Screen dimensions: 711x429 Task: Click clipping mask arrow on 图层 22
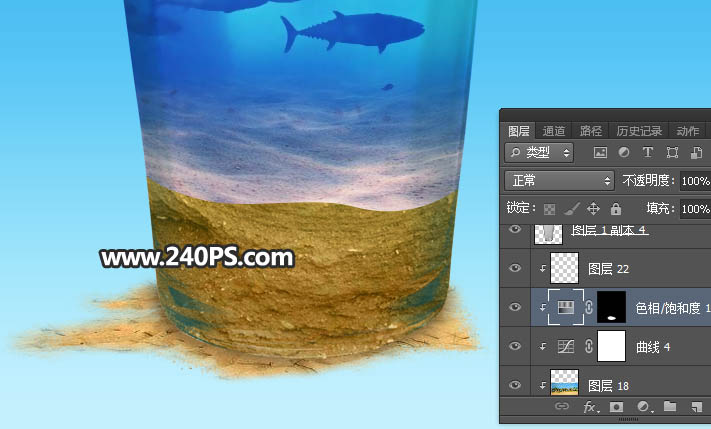pyautogui.click(x=542, y=269)
